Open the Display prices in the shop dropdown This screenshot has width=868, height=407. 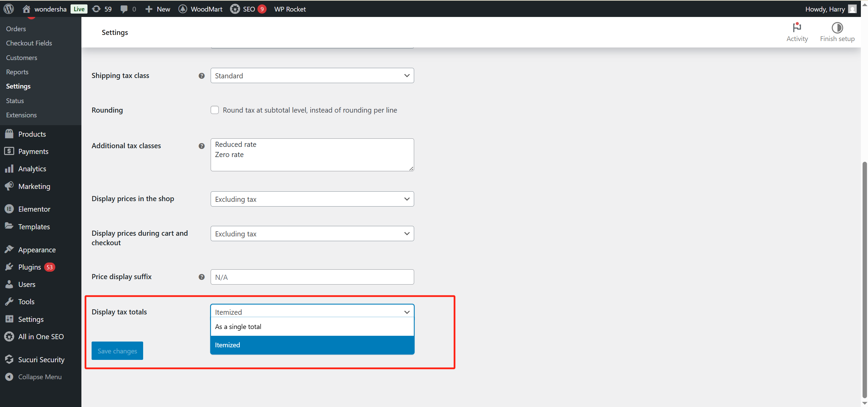(x=312, y=199)
